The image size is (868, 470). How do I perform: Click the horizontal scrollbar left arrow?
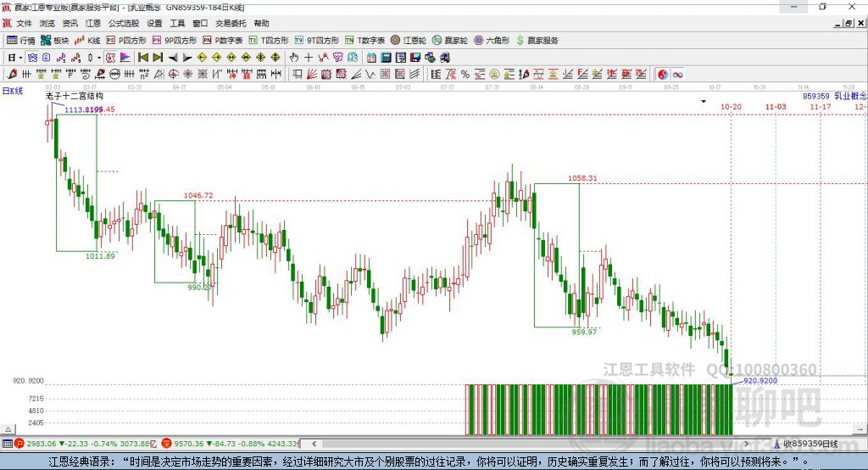coord(314,444)
